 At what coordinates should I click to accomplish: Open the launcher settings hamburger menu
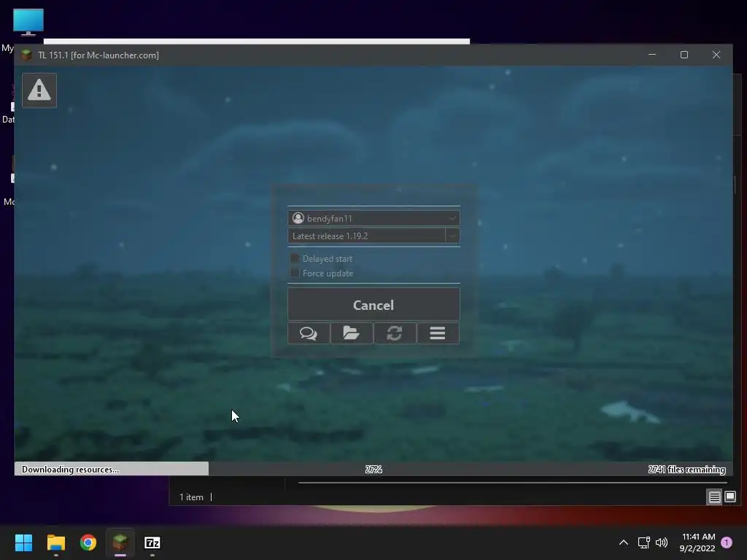(x=438, y=332)
